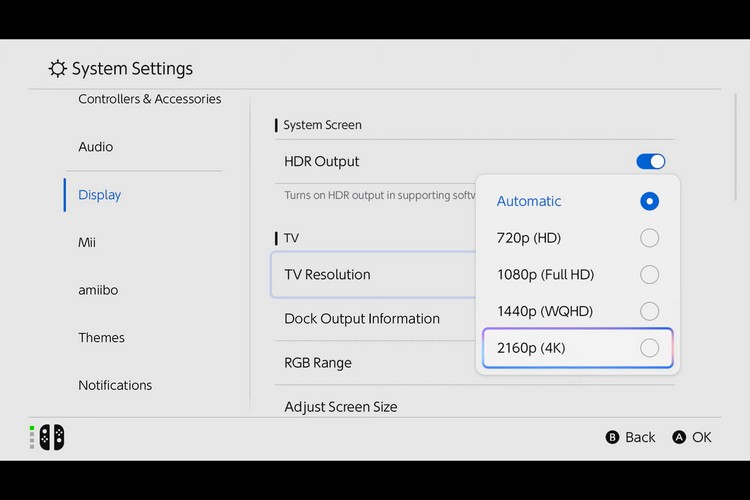Open Controllers & Accessories settings
The image size is (750, 500).
tap(150, 99)
